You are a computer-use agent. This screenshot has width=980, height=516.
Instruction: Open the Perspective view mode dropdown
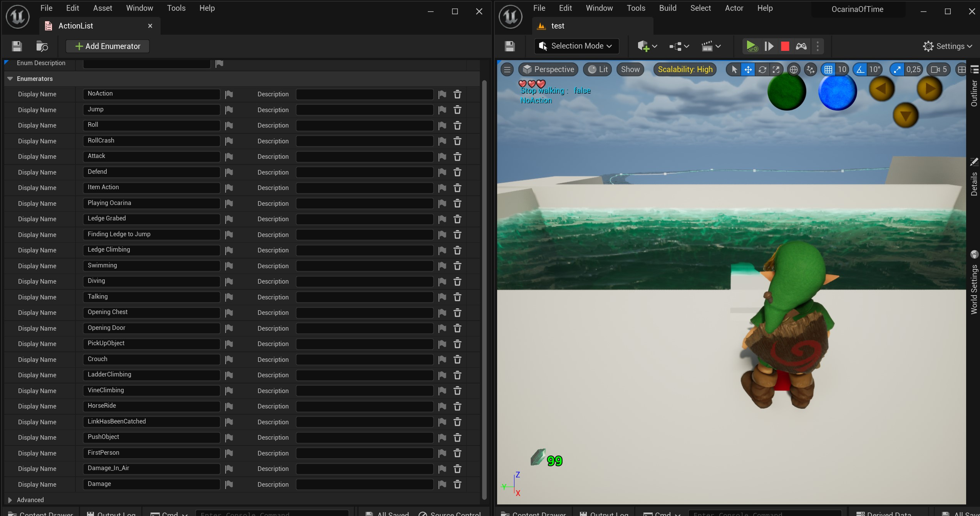pos(548,70)
